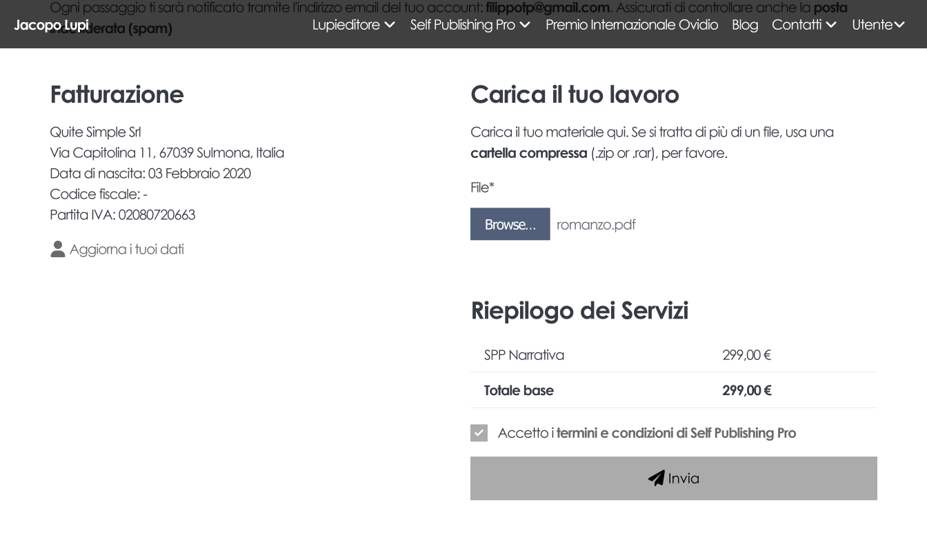This screenshot has width=927, height=560.
Task: Expand the Lupieditore dropdown chevron
Action: (390, 25)
